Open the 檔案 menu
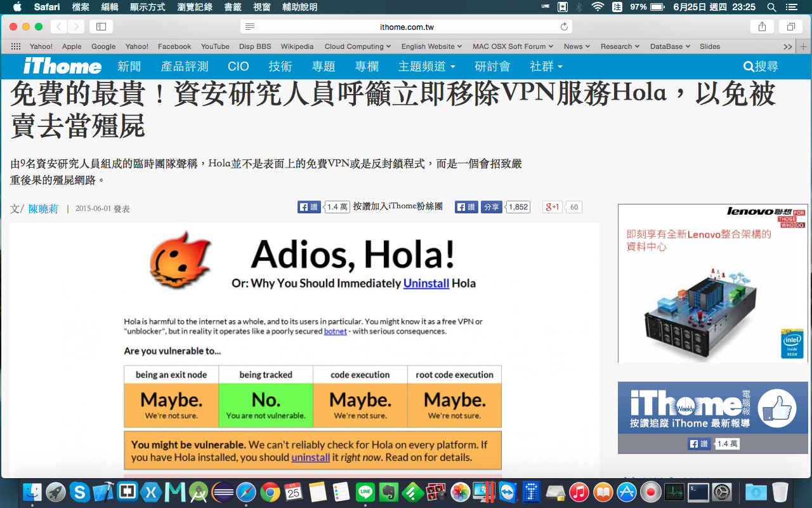The image size is (812, 508). point(81,7)
